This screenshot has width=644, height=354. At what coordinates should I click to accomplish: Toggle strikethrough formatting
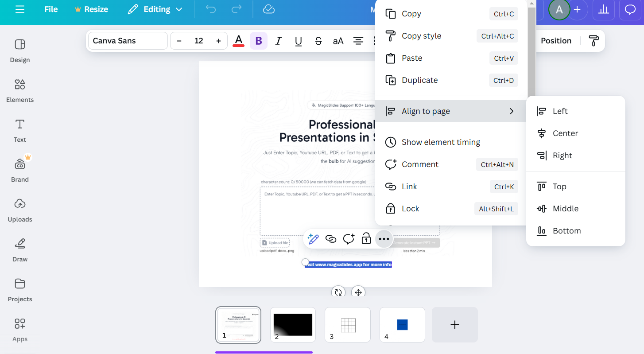tap(318, 41)
